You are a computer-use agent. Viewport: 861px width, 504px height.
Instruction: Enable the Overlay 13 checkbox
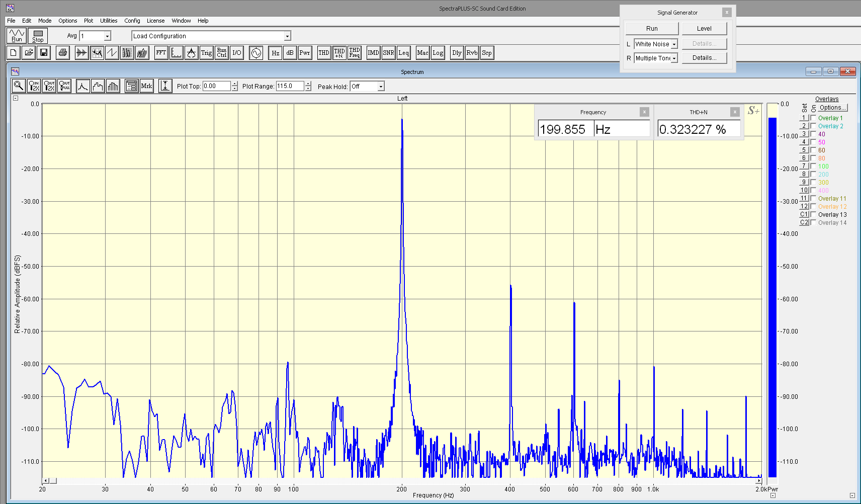813,214
